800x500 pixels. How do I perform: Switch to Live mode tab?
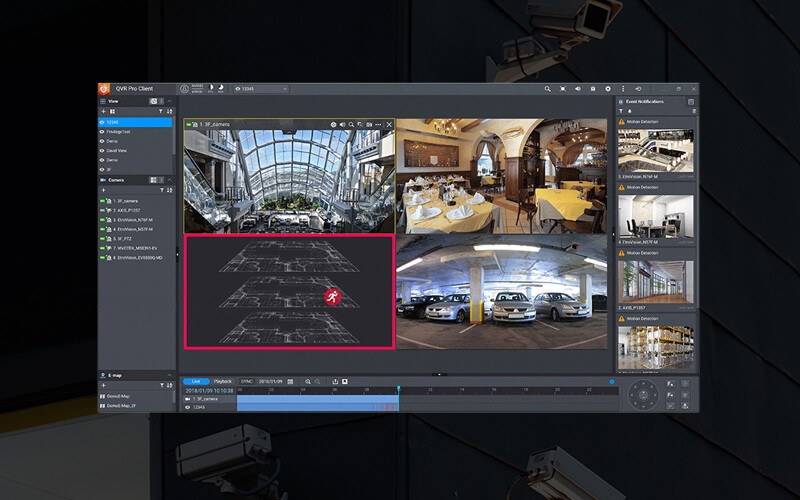point(196,381)
